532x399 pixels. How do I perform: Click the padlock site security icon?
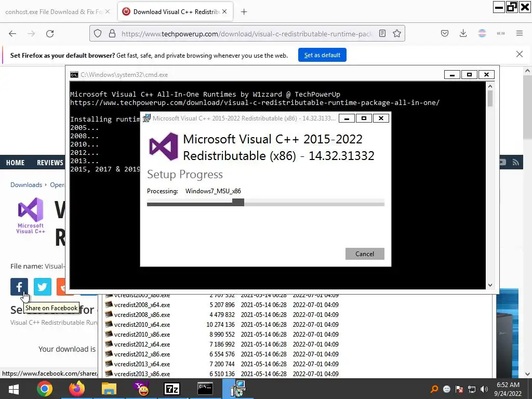(x=112, y=34)
